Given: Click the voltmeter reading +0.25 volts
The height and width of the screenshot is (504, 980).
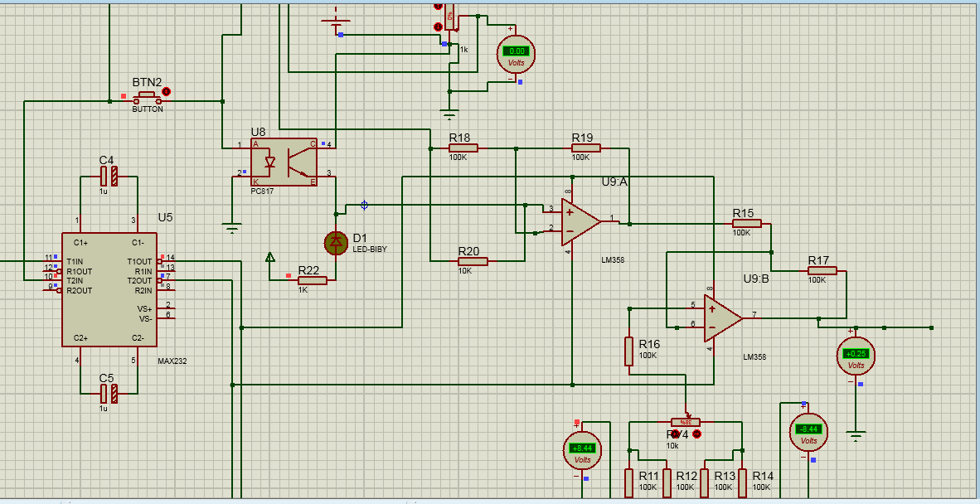Looking at the screenshot, I should (856, 354).
